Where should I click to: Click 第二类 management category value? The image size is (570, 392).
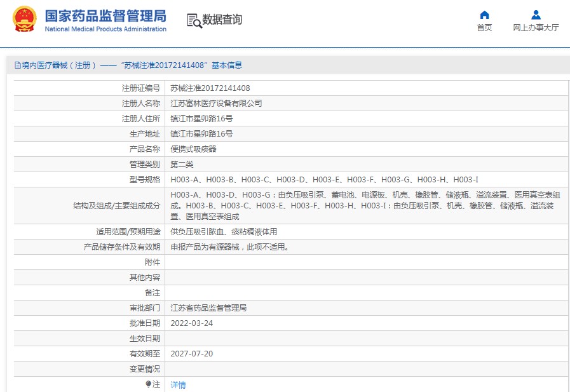[182, 165]
